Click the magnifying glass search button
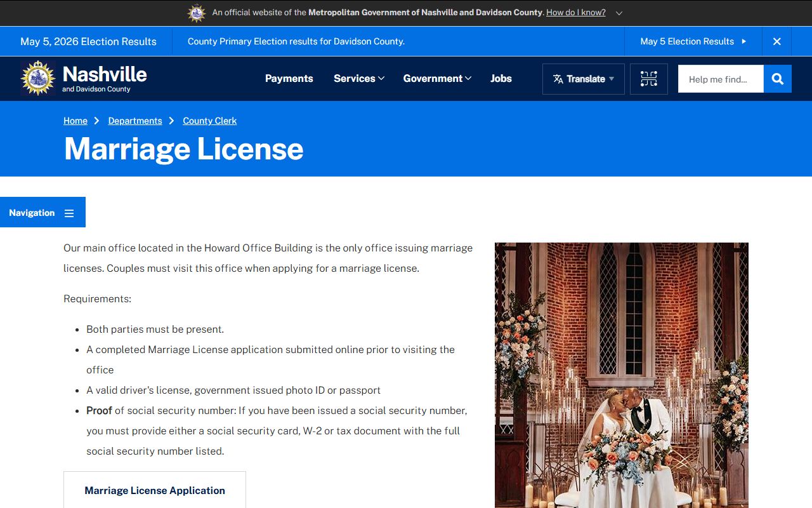The height and width of the screenshot is (508, 812). [x=778, y=79]
